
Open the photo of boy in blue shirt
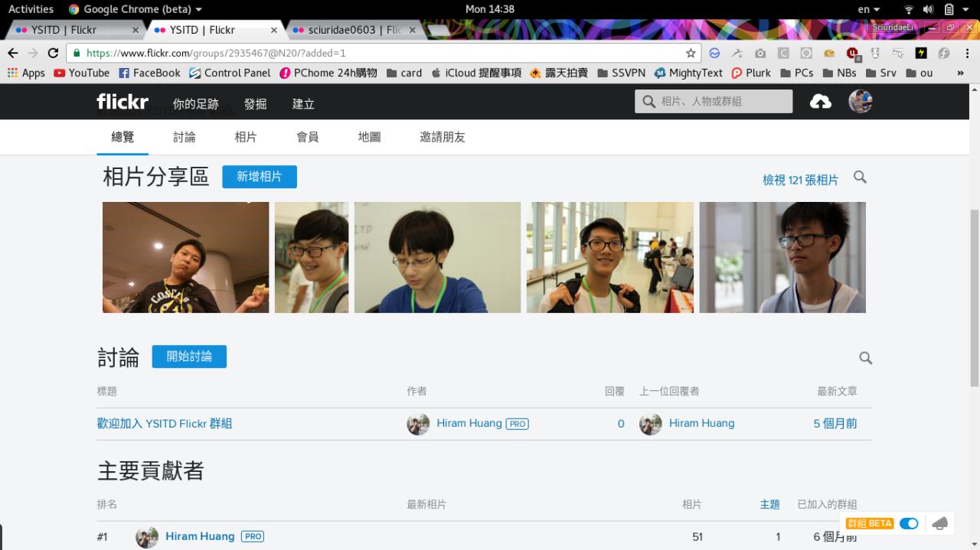(437, 257)
